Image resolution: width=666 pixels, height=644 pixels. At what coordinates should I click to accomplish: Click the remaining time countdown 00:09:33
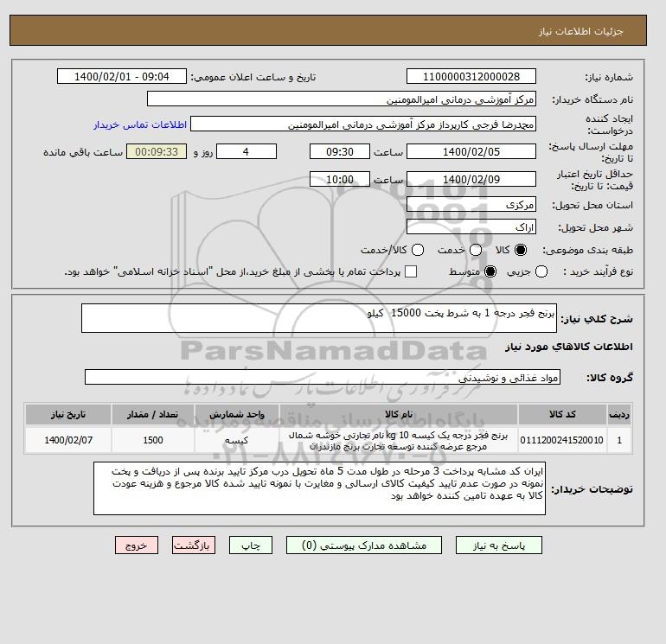pos(157,151)
